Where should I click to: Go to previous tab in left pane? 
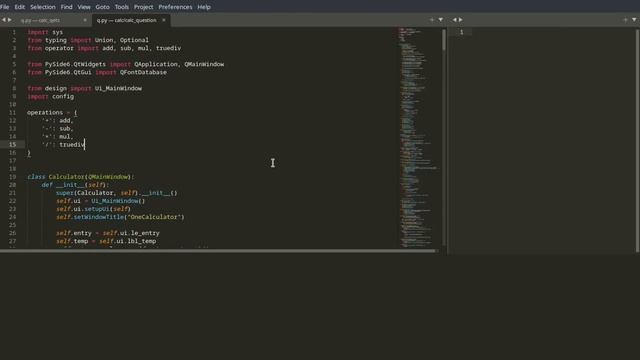(4, 20)
